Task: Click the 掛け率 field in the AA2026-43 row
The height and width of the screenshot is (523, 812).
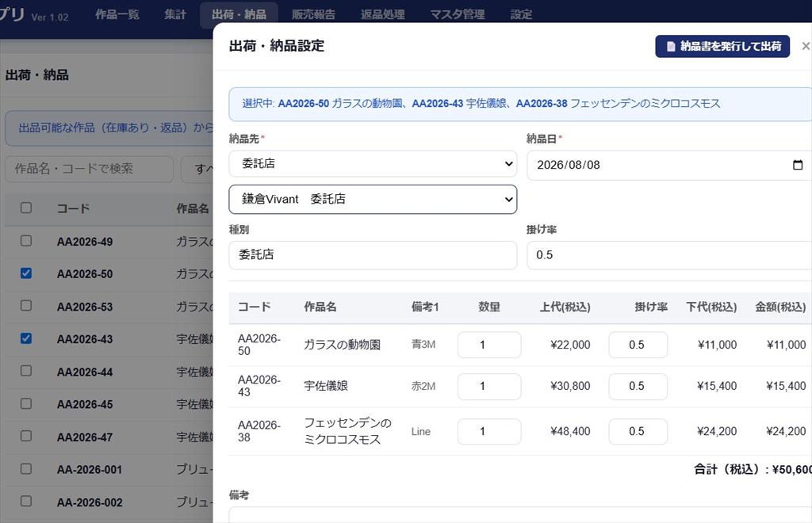Action: point(638,387)
